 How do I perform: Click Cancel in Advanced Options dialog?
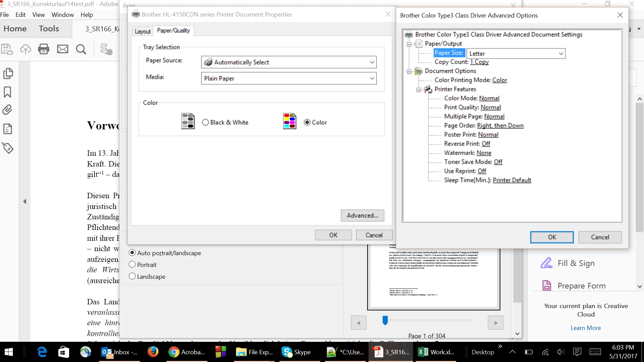coord(600,237)
